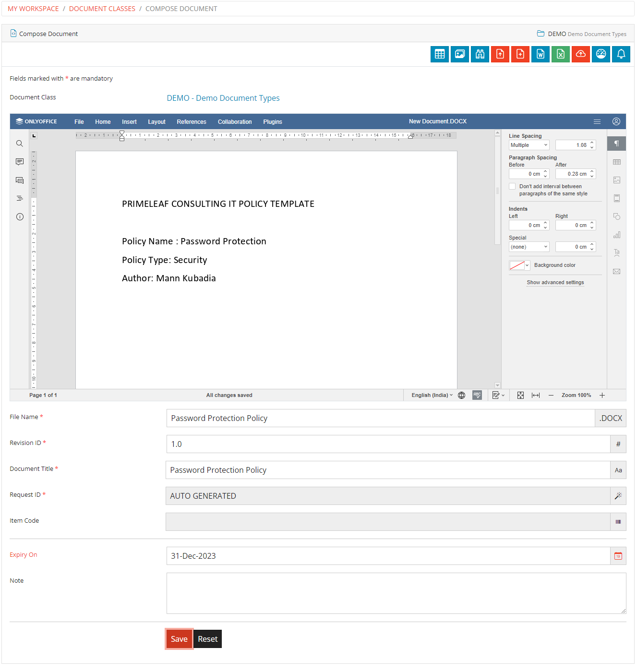The height and width of the screenshot is (672, 637).
Task: Open the 'Show advanced settings' link
Action: pyautogui.click(x=555, y=282)
